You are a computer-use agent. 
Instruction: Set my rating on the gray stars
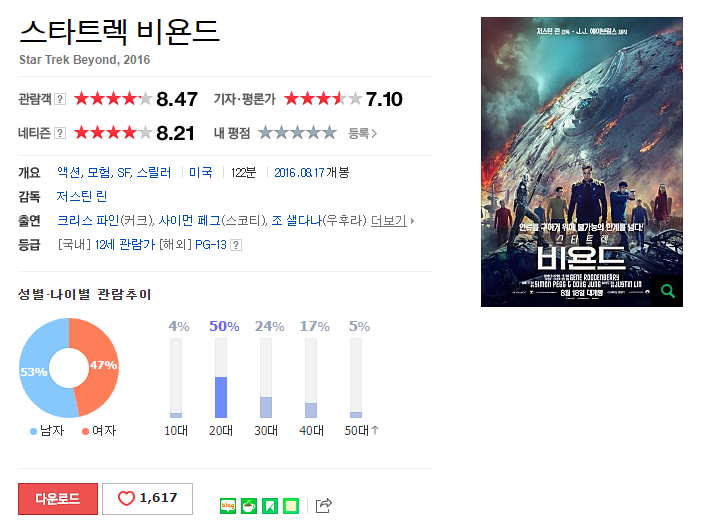(x=298, y=133)
